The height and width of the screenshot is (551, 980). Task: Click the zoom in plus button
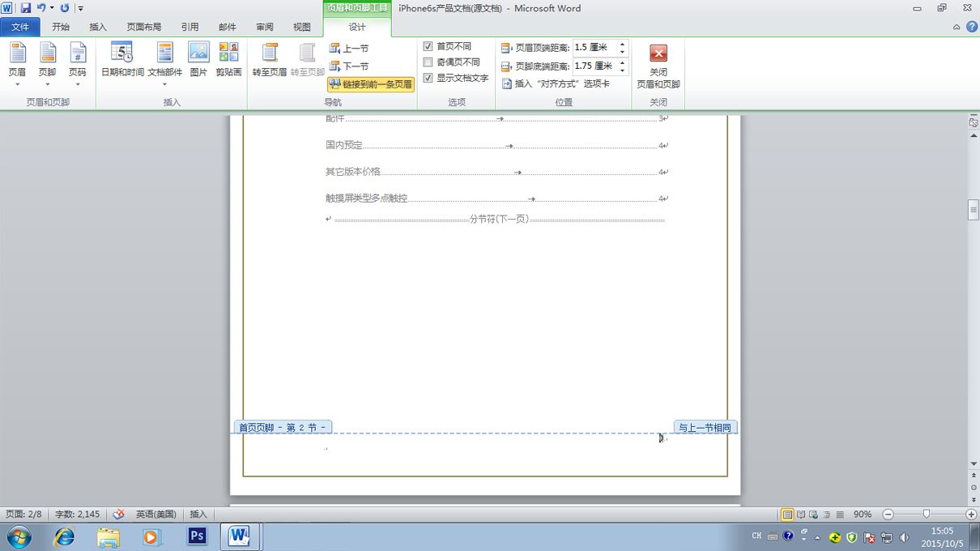[971, 515]
